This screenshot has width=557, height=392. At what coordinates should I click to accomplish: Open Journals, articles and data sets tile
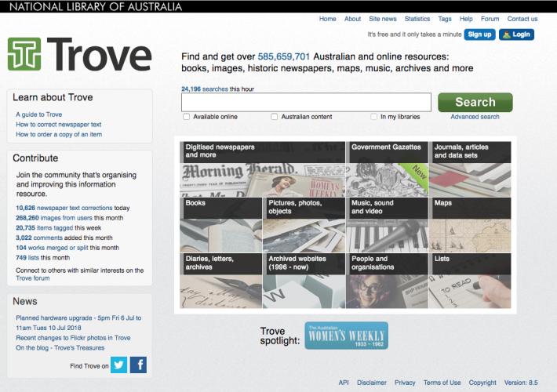point(470,169)
